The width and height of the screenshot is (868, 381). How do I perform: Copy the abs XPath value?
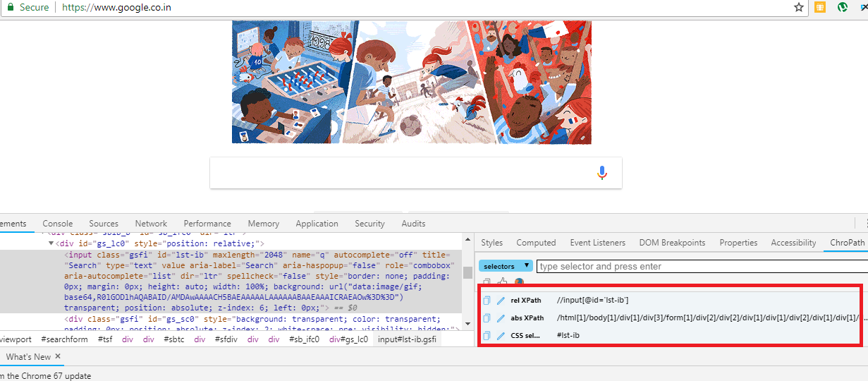coord(487,318)
